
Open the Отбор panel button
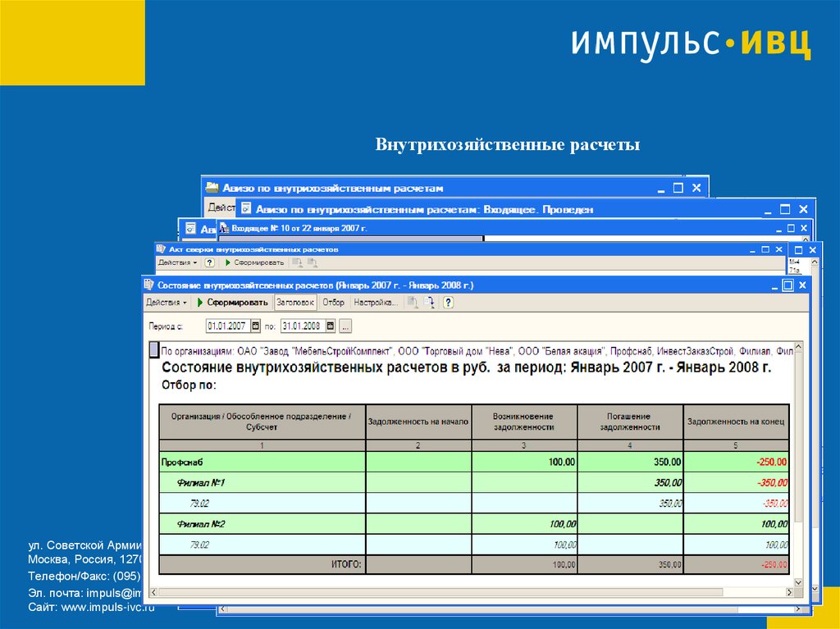click(x=333, y=303)
